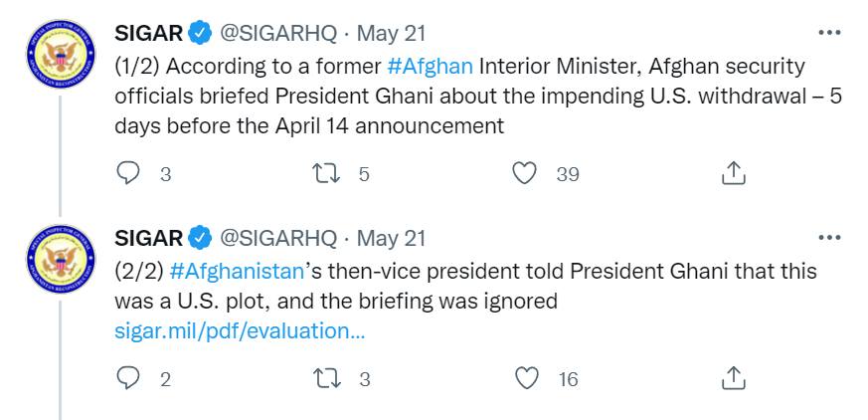The image size is (868, 420).
Task: Like the first tweet with 39 likes
Action: (x=524, y=173)
